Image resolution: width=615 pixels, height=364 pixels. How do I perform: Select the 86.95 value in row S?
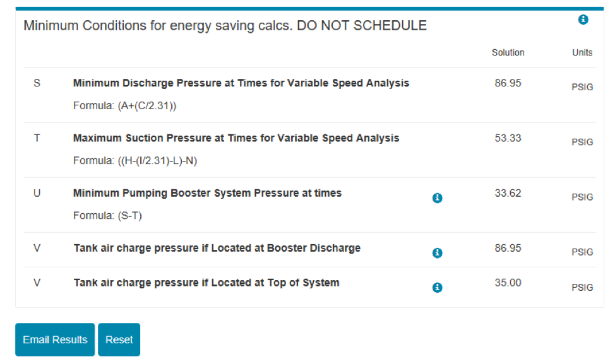coord(508,83)
